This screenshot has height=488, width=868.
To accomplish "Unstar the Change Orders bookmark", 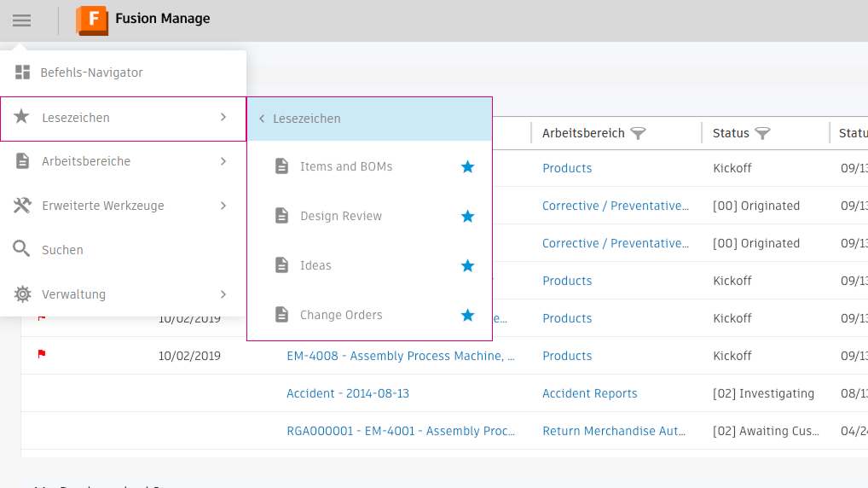I will pyautogui.click(x=467, y=316).
